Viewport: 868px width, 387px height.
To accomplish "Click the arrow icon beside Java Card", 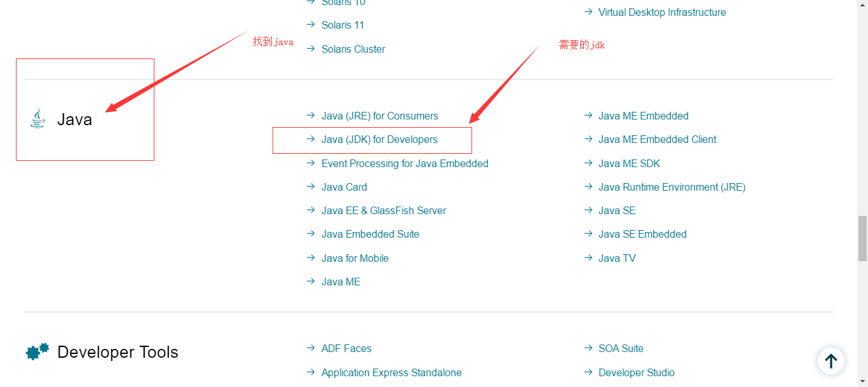I will (311, 187).
